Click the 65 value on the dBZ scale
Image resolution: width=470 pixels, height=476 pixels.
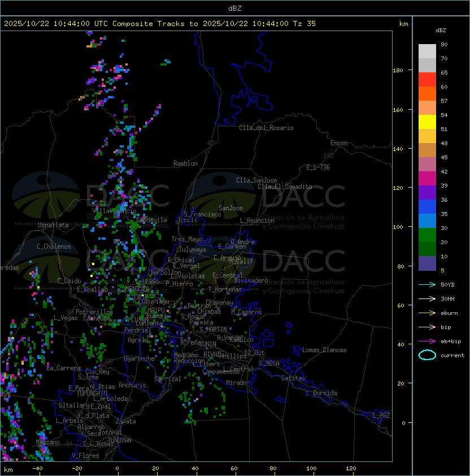[x=444, y=72]
